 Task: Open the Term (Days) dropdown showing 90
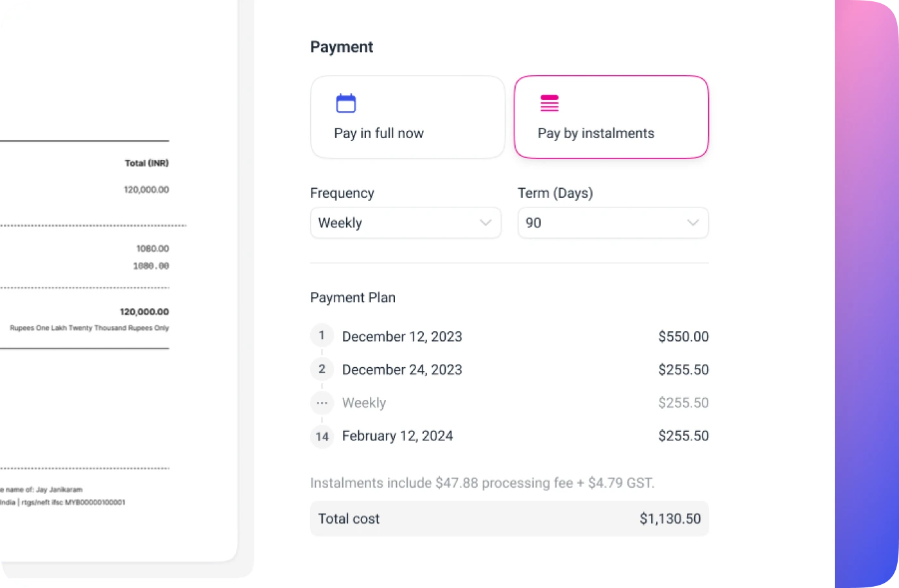[613, 223]
